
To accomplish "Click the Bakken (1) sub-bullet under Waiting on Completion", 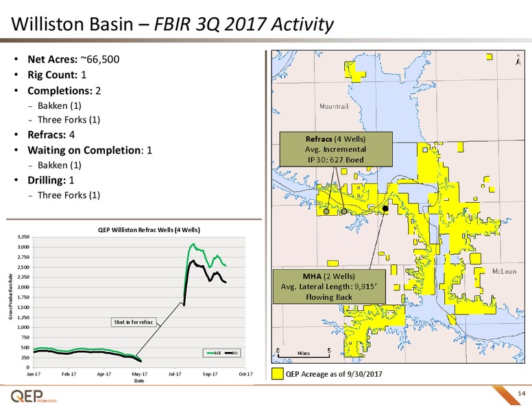I will pos(60,165).
